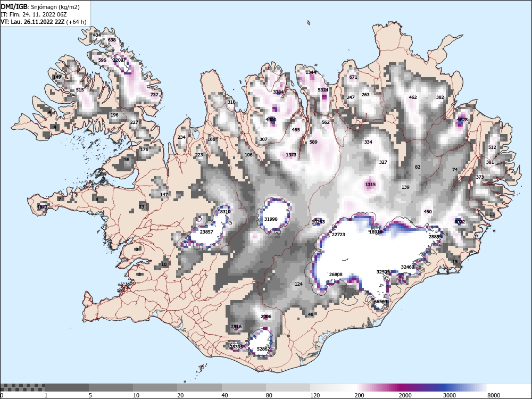
Task: Click the snow value '124' on the map
Action: pos(298,284)
